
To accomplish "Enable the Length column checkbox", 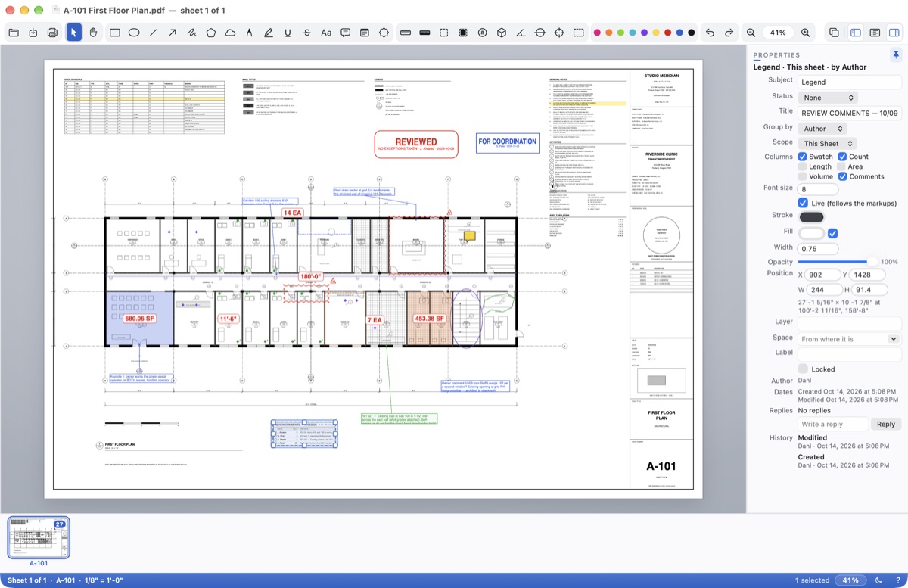I will click(x=803, y=166).
